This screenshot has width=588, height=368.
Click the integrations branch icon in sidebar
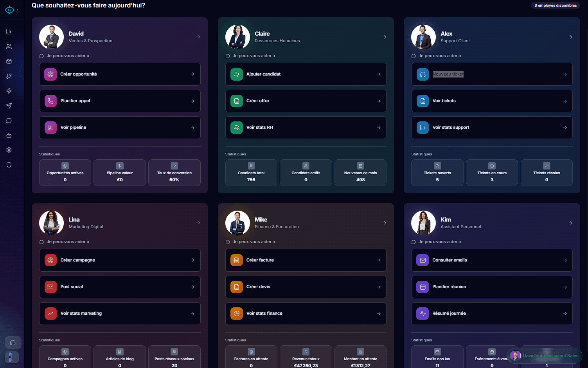pyautogui.click(x=9, y=76)
